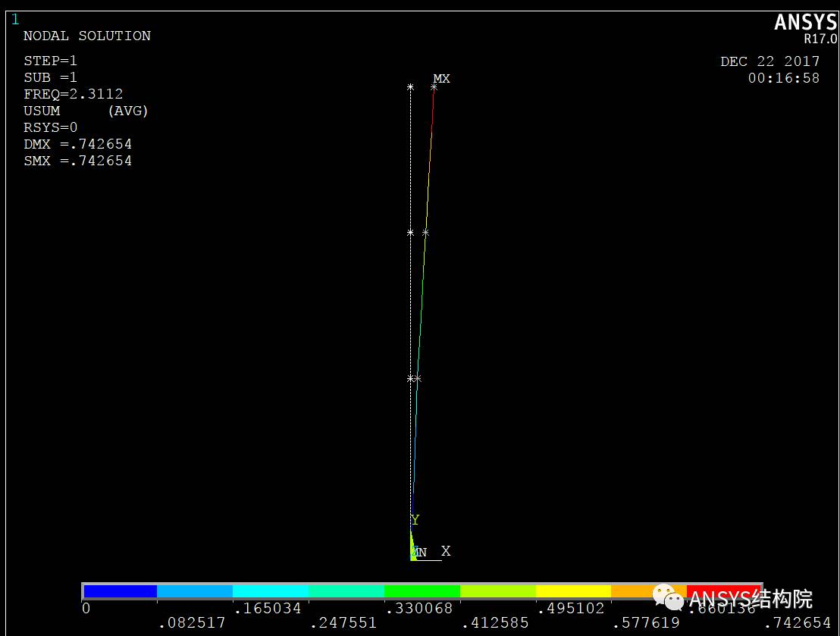Click legend value .082517
840x636 pixels.
[192, 622]
